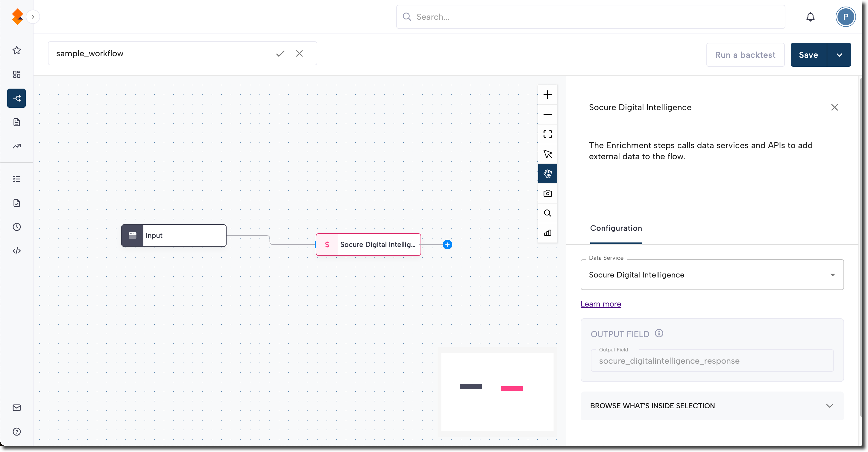Viewport: 868px width, 452px height.
Task: Open the notifications bell
Action: (810, 17)
